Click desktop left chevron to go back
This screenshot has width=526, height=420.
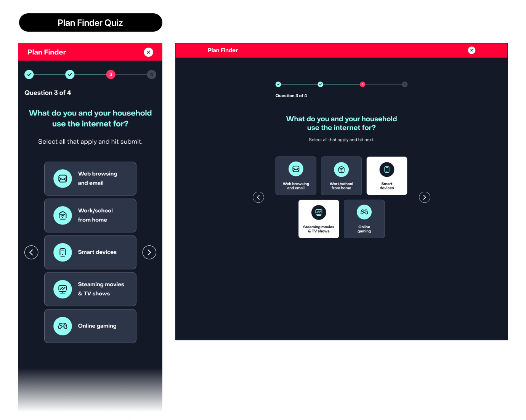tap(258, 197)
